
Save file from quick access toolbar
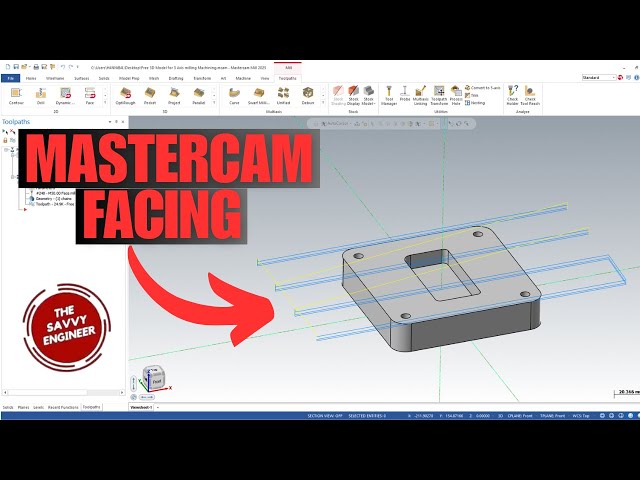tap(16, 67)
